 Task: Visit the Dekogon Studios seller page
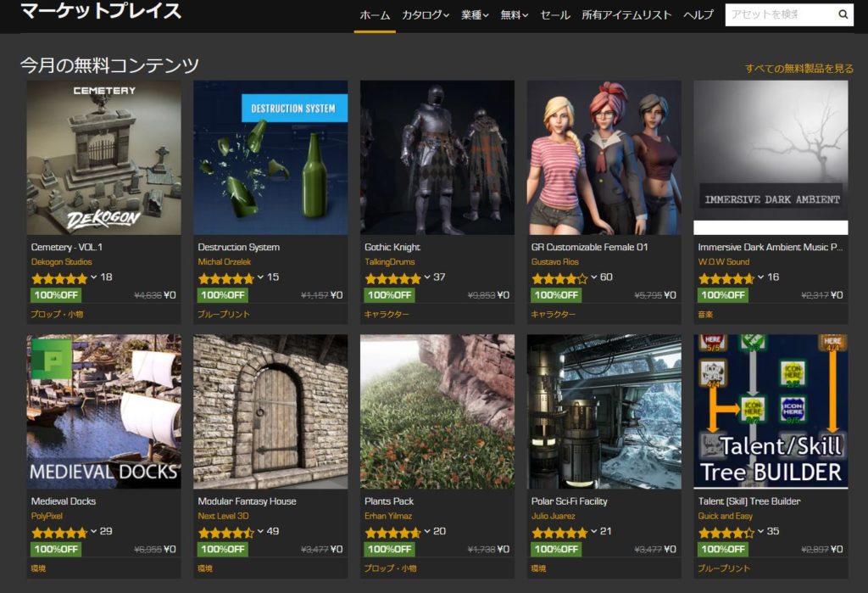[61, 261]
